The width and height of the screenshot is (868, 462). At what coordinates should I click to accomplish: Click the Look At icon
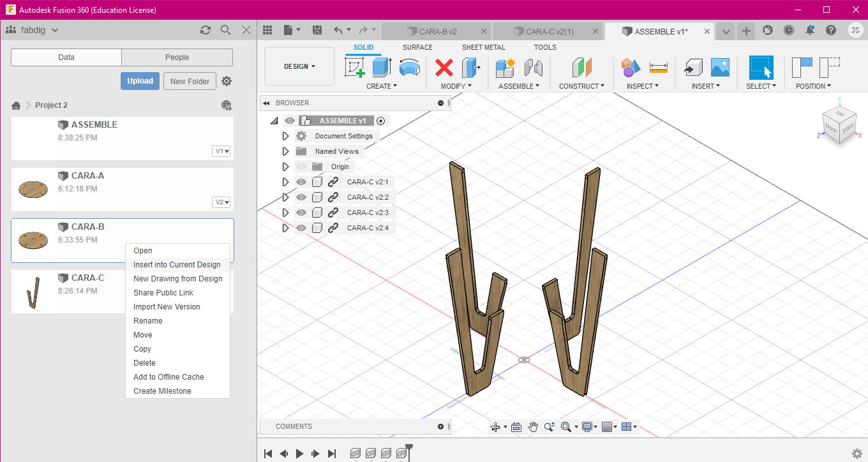[516, 427]
